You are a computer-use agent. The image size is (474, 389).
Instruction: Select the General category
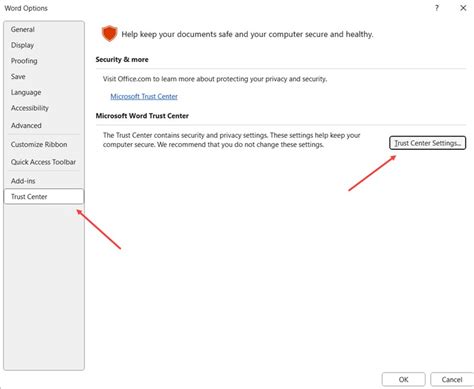point(22,29)
